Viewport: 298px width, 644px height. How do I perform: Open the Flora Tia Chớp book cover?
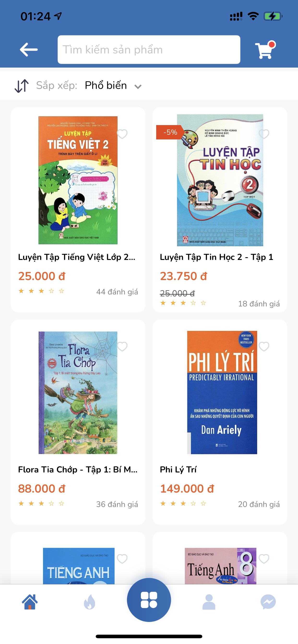(x=78, y=392)
